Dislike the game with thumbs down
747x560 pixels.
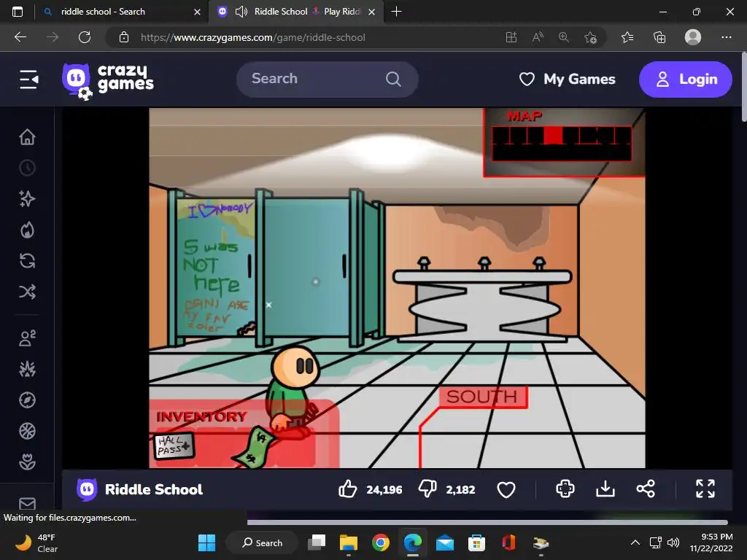pyautogui.click(x=427, y=489)
